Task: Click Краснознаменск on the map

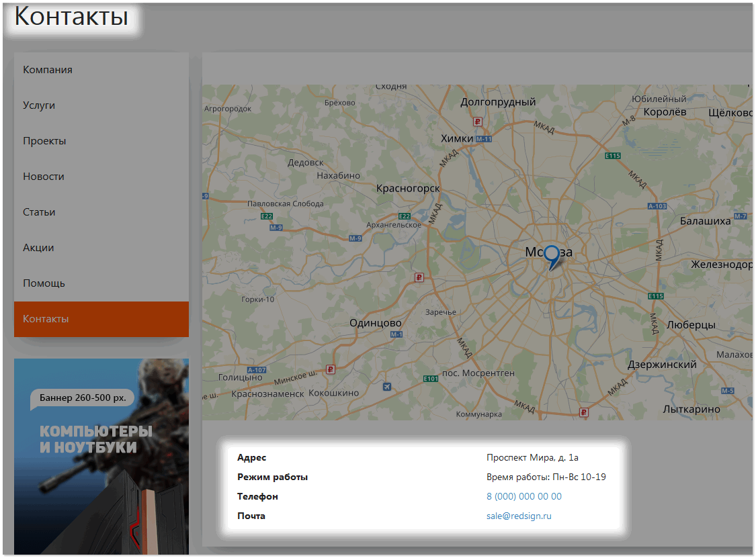Action: 267,394
